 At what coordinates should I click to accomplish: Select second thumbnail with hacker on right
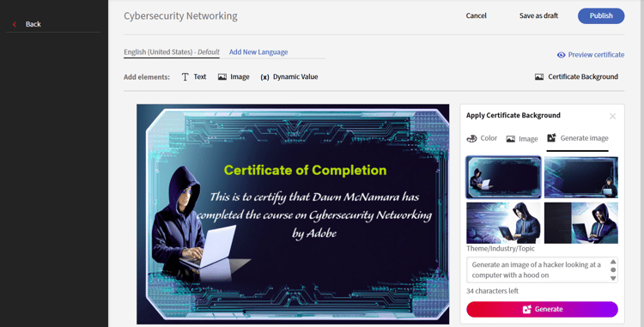pyautogui.click(x=581, y=178)
